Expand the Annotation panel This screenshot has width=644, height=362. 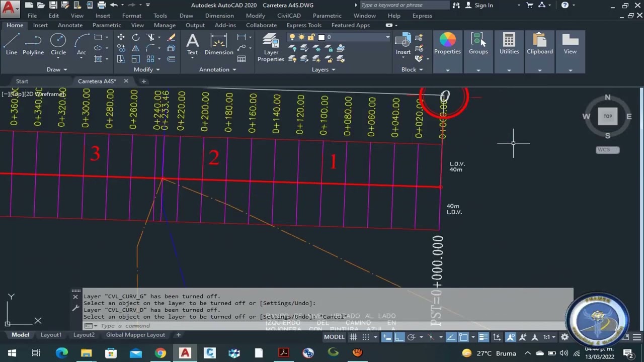217,69
